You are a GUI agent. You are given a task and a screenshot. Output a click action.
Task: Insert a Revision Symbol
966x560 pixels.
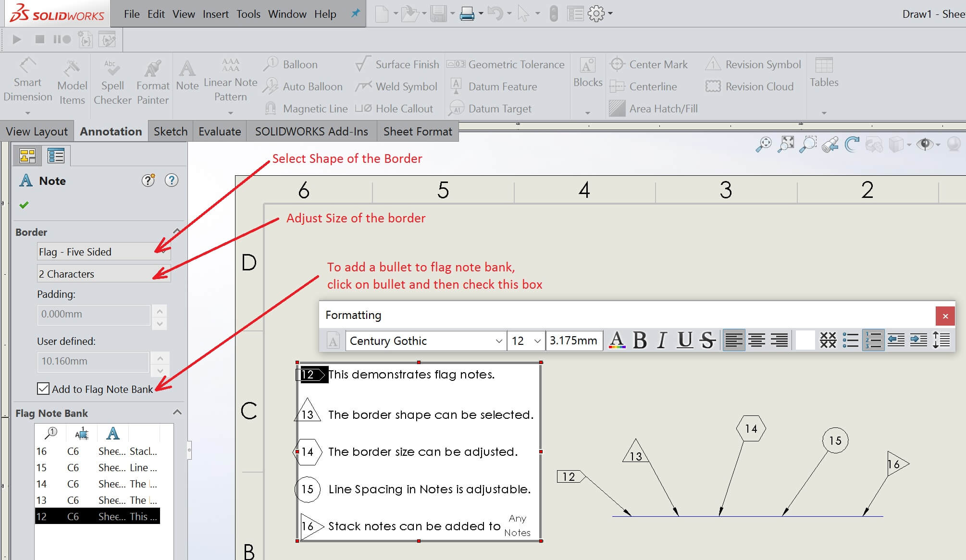pos(753,64)
